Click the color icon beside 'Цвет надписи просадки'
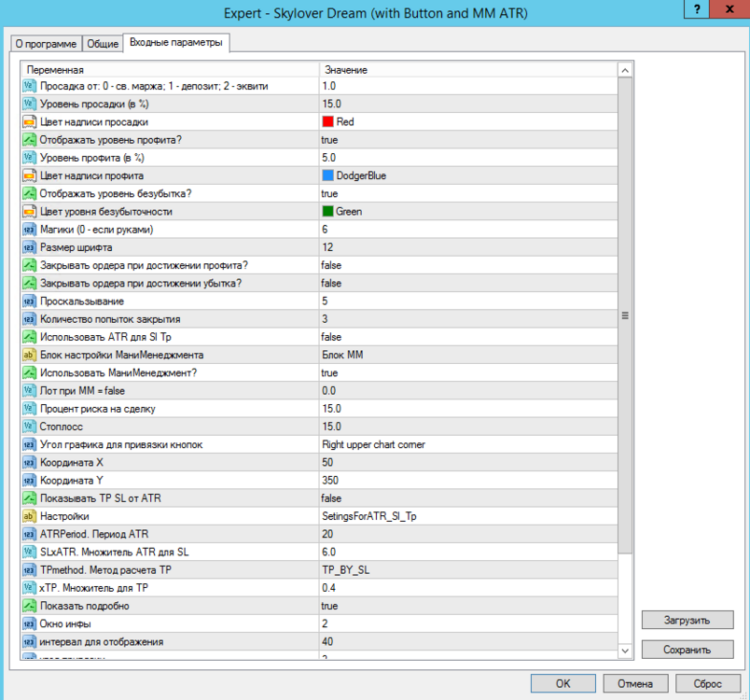The width and height of the screenshot is (750, 700). click(29, 122)
